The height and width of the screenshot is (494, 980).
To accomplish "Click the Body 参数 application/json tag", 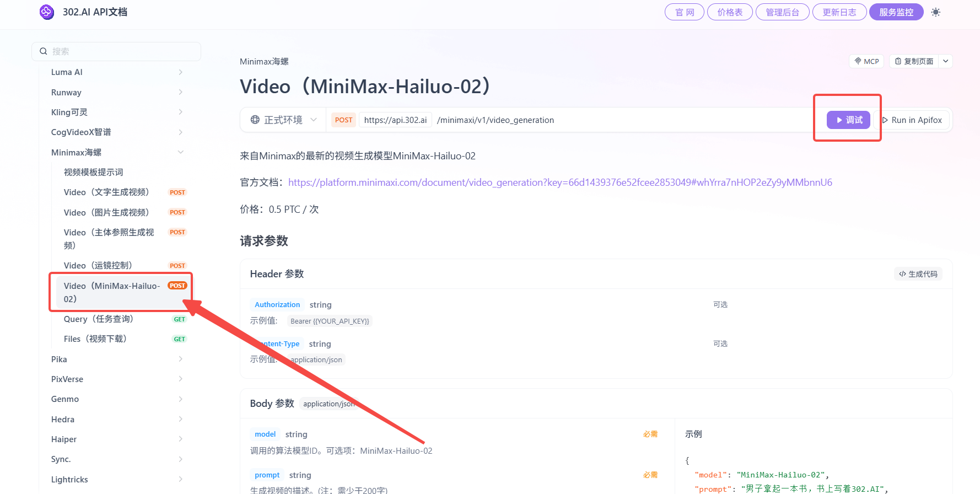I will 329,404.
